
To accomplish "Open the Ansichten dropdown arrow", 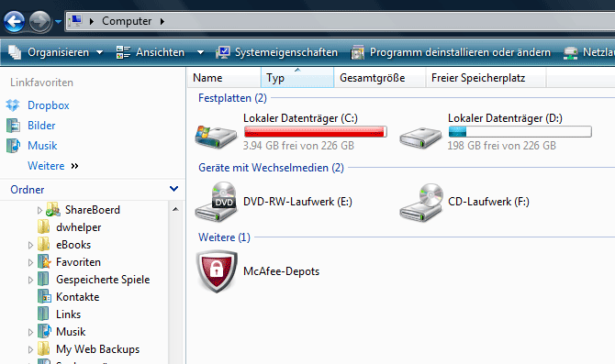I will [200, 52].
